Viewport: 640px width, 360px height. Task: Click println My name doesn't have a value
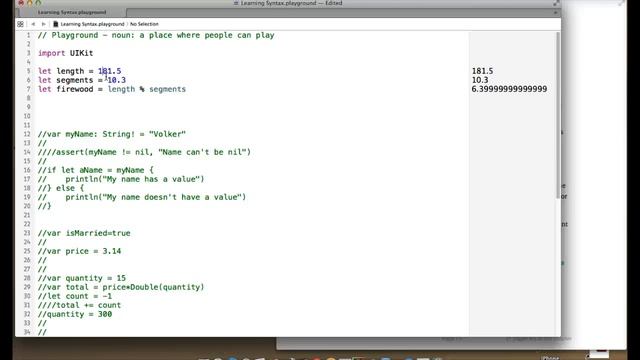(142, 197)
